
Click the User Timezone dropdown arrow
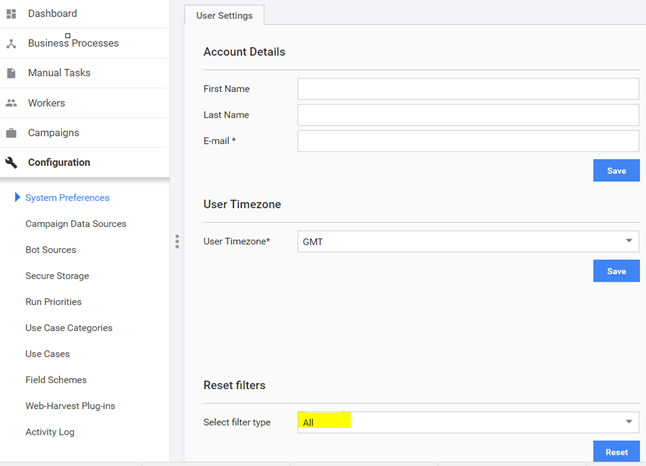629,241
